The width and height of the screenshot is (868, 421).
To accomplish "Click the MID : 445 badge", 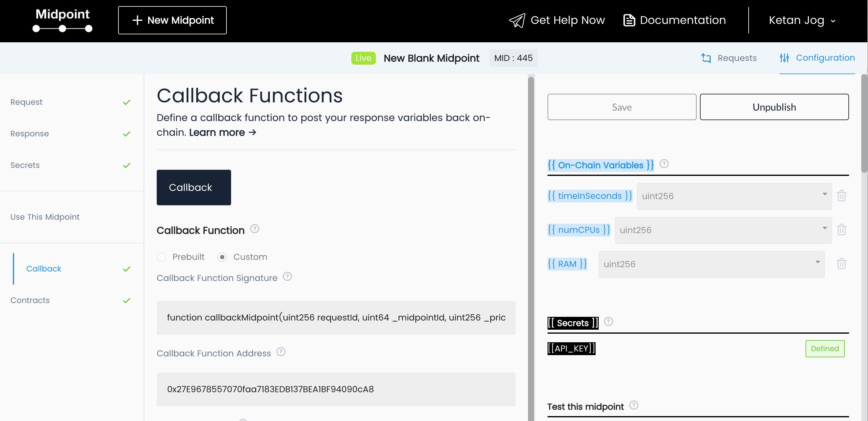I will (513, 58).
